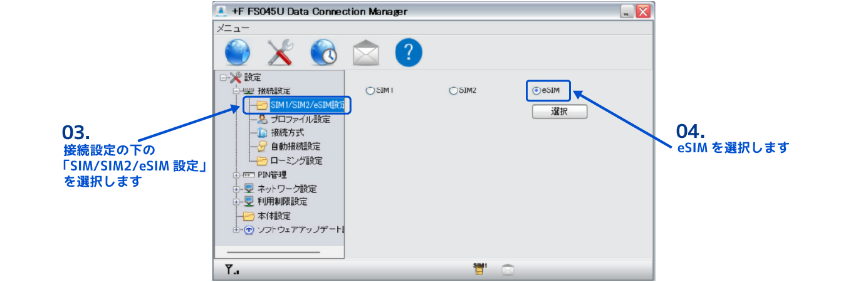Select SIM1/SIM2/eSIM設定 tree item
This screenshot has width=868, height=282.
pyautogui.click(x=308, y=105)
